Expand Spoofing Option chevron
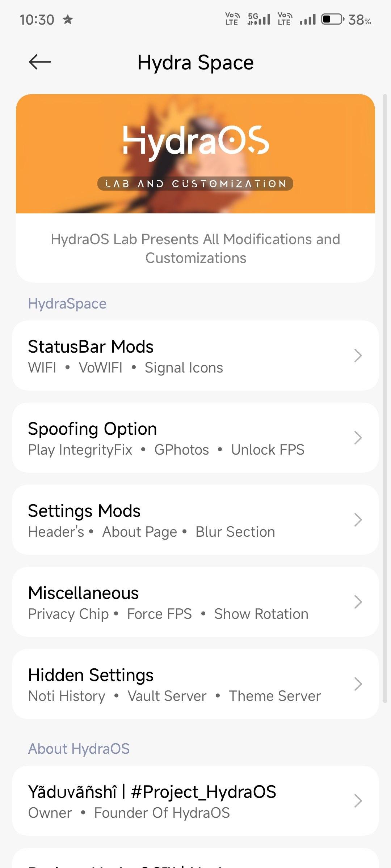Screen dimensions: 391x868 tap(358, 438)
